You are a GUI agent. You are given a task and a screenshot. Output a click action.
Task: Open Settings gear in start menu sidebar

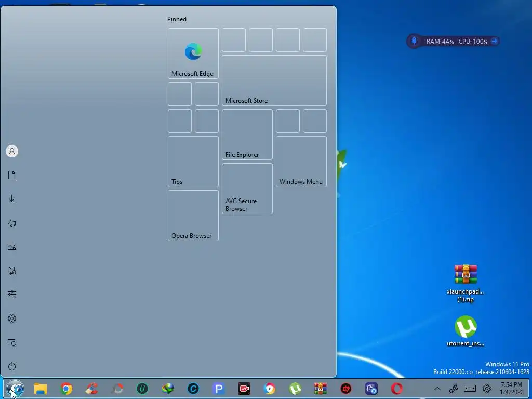(12, 318)
